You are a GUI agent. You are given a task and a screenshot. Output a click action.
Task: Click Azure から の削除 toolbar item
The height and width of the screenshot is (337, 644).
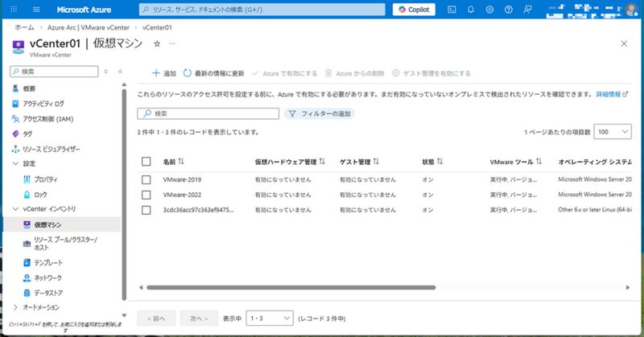pyautogui.click(x=355, y=73)
